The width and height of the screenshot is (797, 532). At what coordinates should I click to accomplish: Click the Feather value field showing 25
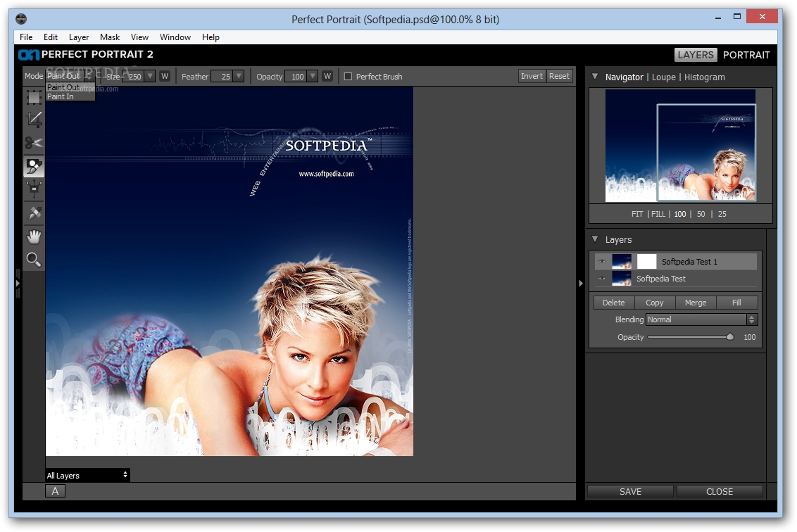point(222,76)
